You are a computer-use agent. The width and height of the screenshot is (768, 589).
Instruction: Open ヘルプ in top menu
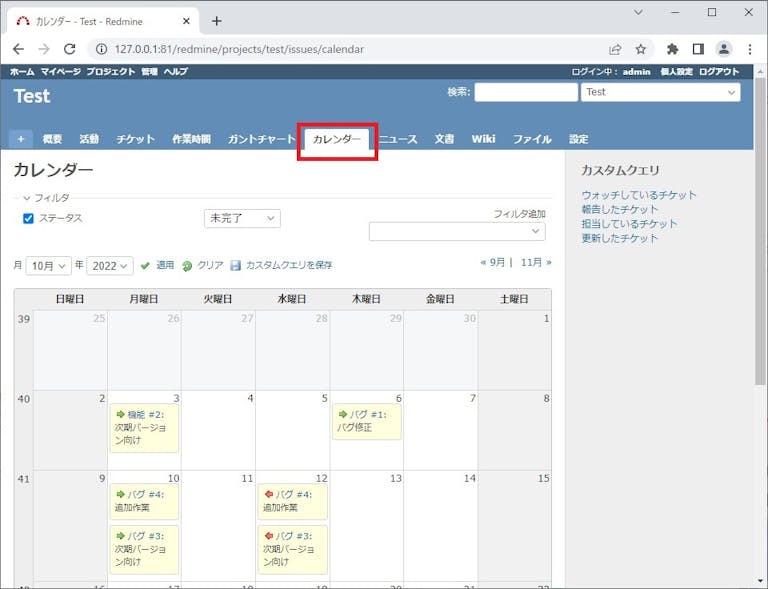click(175, 71)
